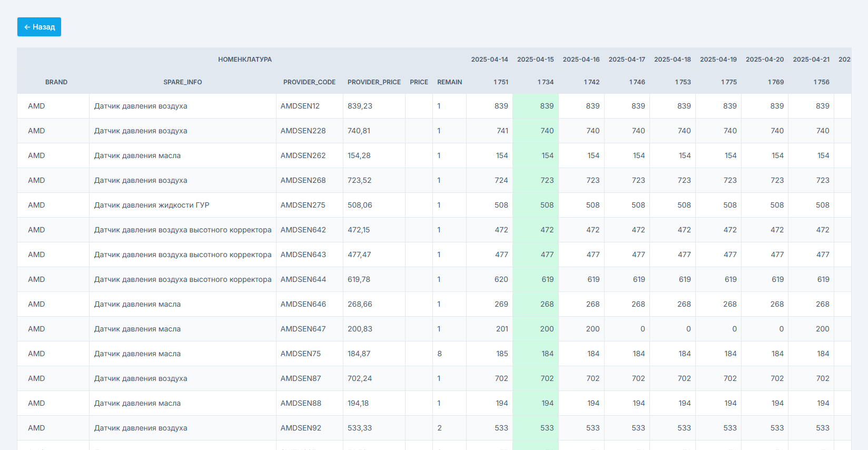Image resolution: width=868 pixels, height=450 pixels.
Task: Click highlighted 2025-04-15 value for AMDSEN228
Action: 547,131
